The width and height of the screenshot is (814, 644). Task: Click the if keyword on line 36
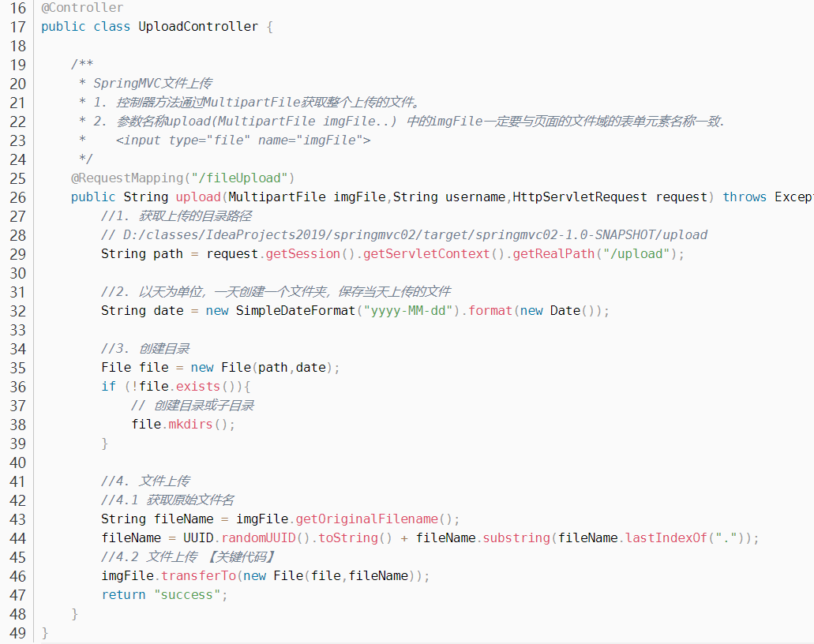(x=108, y=387)
